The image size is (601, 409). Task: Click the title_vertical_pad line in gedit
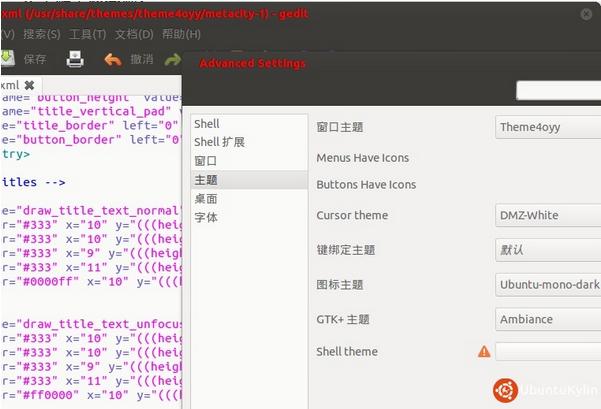91,111
